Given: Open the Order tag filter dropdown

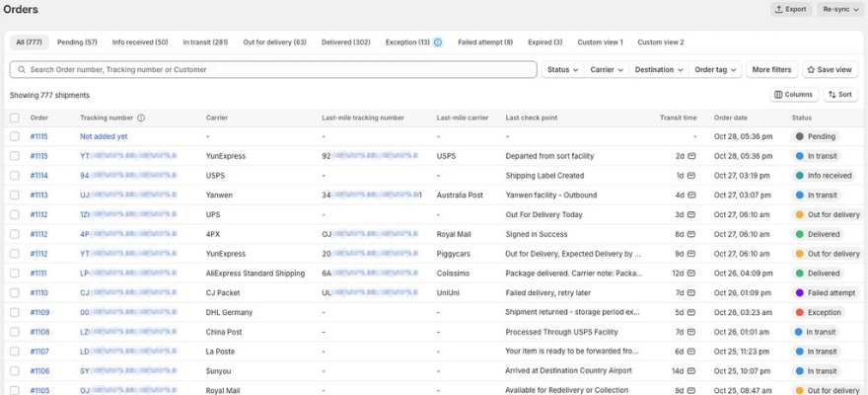Looking at the screenshot, I should coord(715,70).
